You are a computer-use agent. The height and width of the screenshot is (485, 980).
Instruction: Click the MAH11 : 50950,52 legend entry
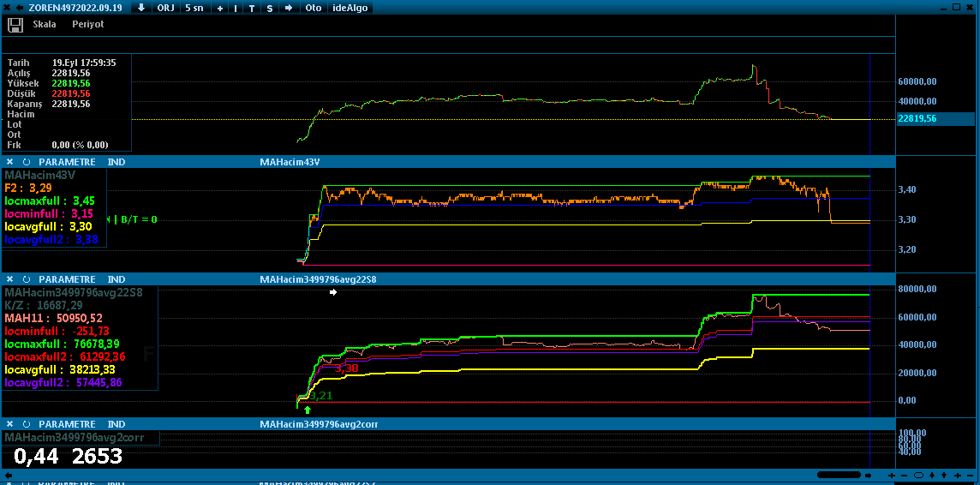[x=53, y=318]
